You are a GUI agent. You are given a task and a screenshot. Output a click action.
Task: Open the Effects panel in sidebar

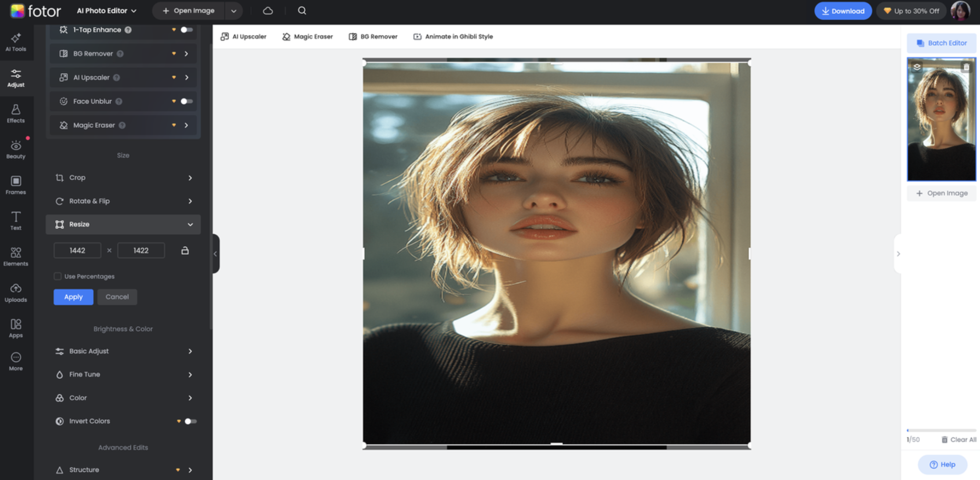[x=16, y=113]
